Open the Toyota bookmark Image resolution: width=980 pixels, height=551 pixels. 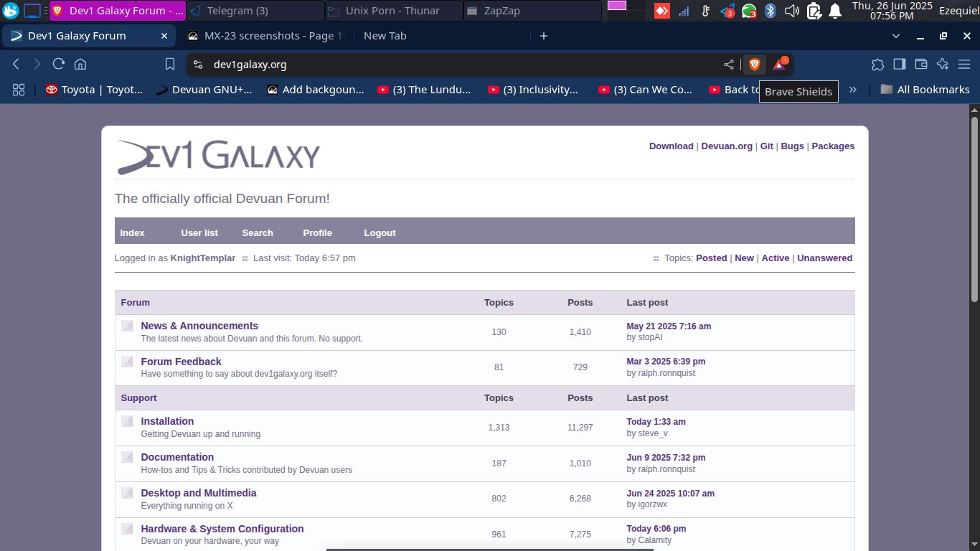[94, 90]
